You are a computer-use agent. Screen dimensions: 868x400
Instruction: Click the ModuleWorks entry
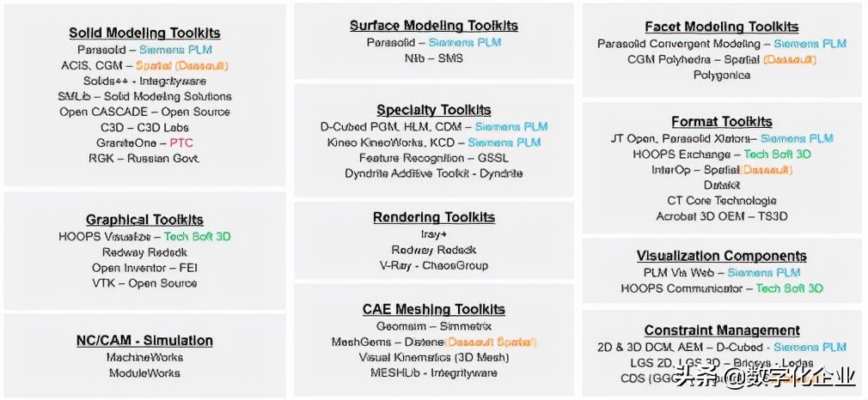tap(144, 373)
